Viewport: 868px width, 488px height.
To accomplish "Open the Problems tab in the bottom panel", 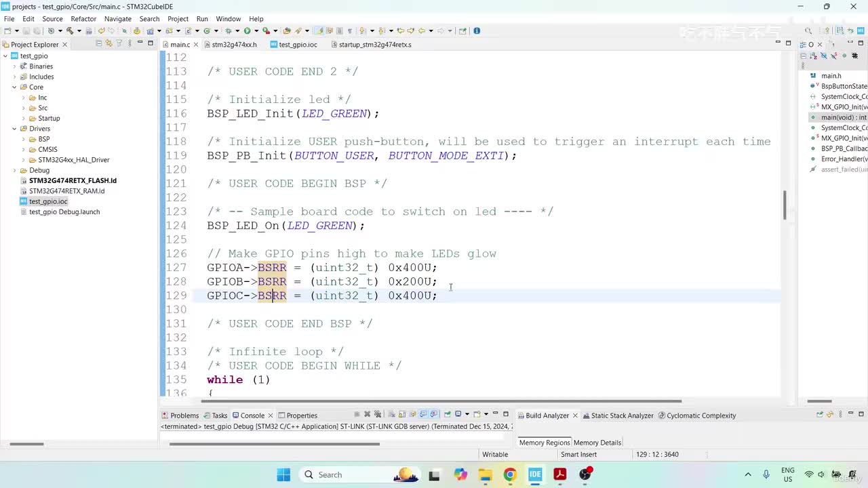I will pos(180,415).
